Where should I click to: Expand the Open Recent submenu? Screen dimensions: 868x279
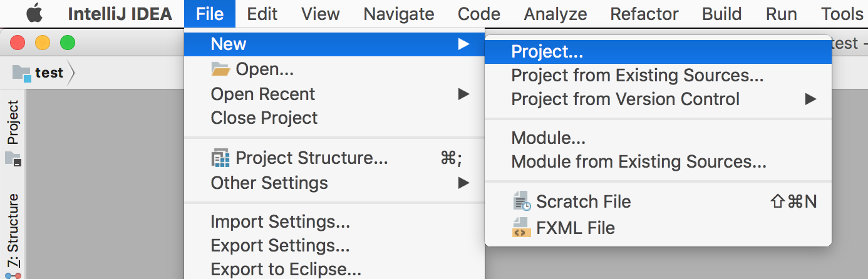coord(463,94)
